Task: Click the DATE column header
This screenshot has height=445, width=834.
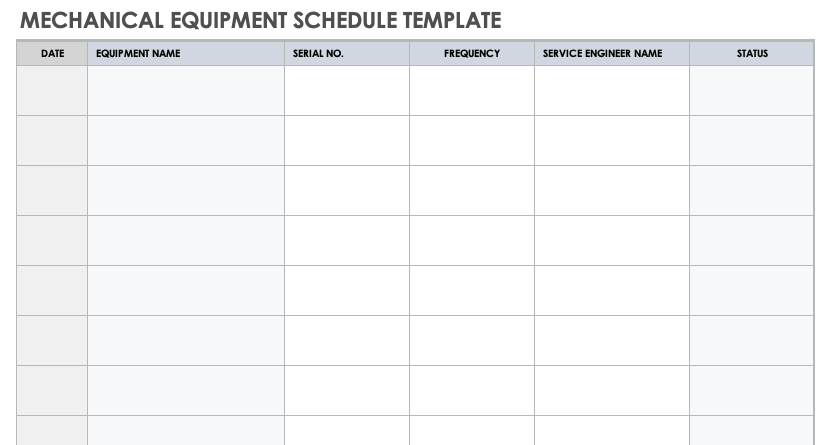Action: tap(52, 54)
